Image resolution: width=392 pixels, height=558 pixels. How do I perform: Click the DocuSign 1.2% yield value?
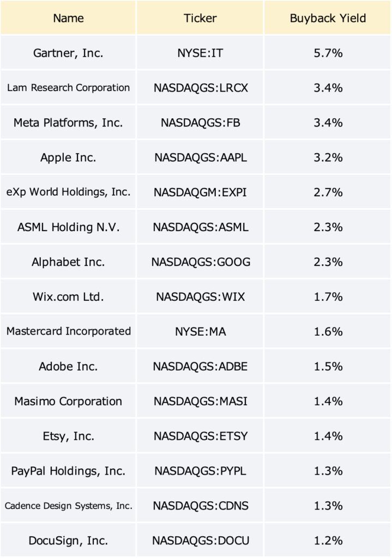point(328,541)
